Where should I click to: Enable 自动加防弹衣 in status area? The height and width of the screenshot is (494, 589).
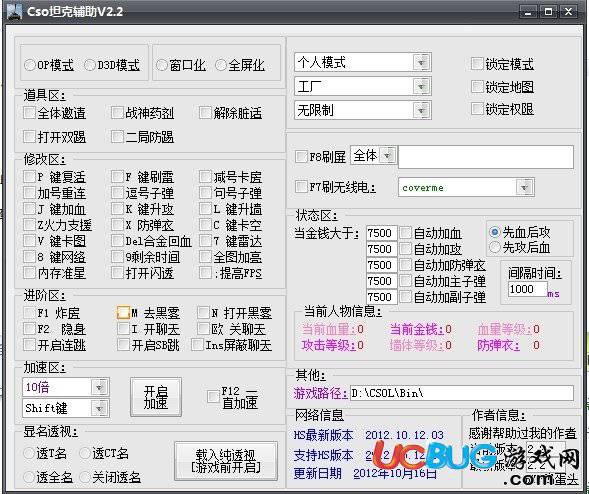point(405,264)
